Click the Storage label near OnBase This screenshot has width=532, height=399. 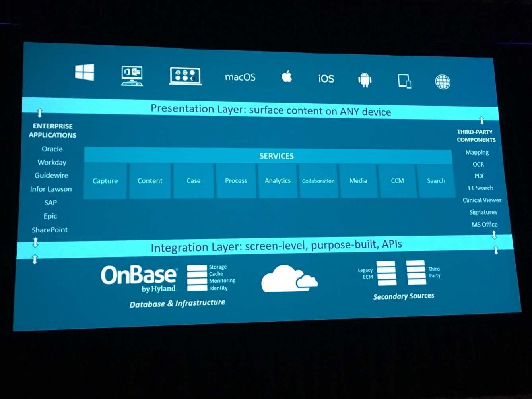point(218,267)
